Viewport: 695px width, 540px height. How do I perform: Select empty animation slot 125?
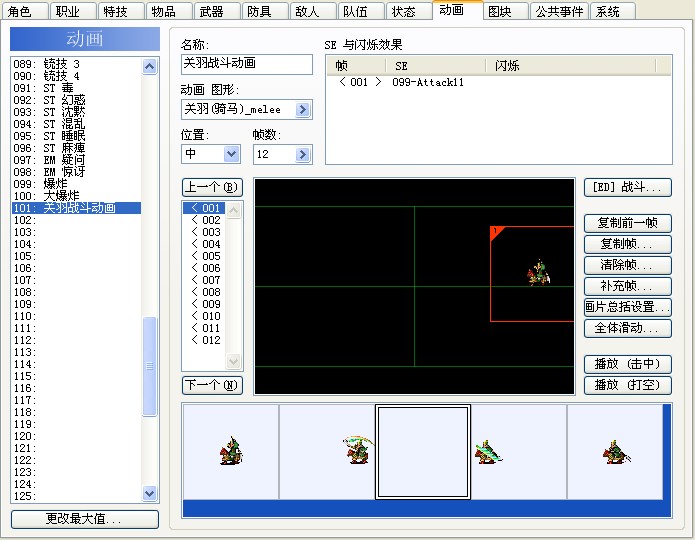point(76,496)
